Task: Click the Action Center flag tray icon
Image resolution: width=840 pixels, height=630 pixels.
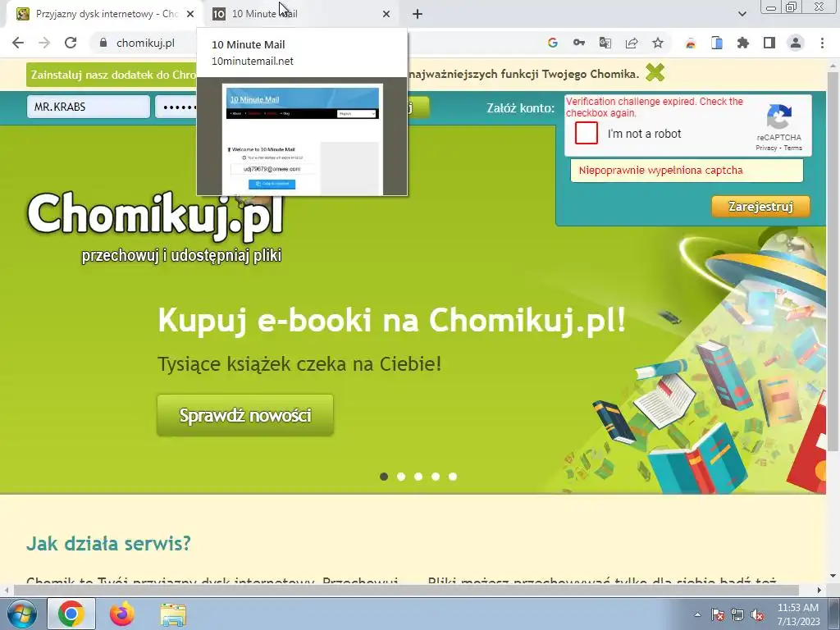Action: coord(717,614)
